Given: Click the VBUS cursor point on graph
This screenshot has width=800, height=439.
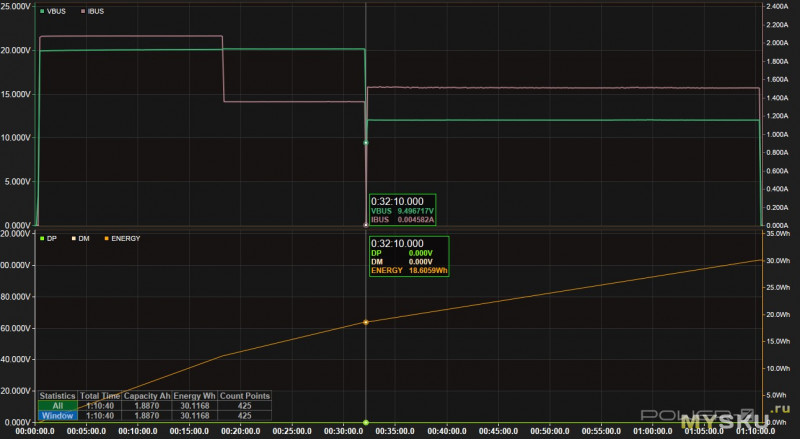Looking at the screenshot, I should click(366, 143).
